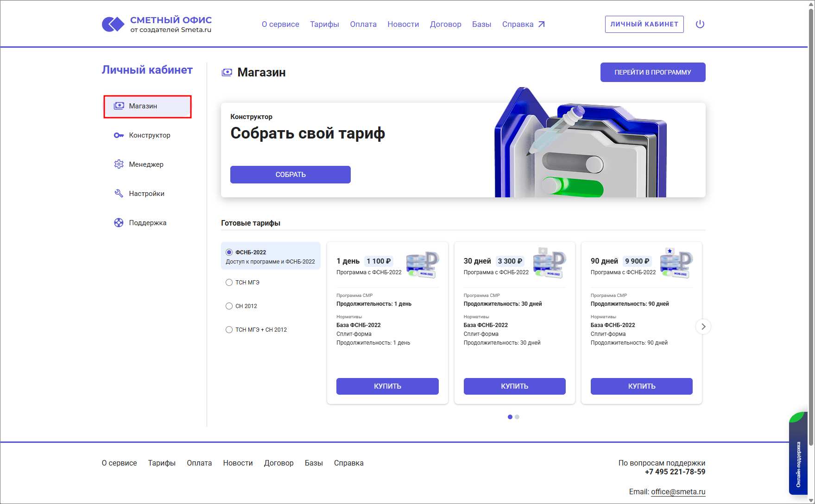The image size is (815, 504).
Task: Log out with the power icon
Action: pos(700,24)
